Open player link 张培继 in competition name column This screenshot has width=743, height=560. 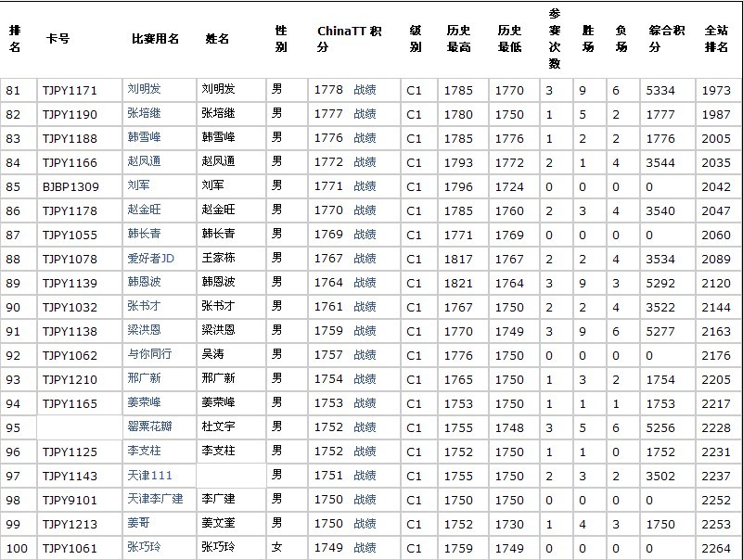pos(144,113)
